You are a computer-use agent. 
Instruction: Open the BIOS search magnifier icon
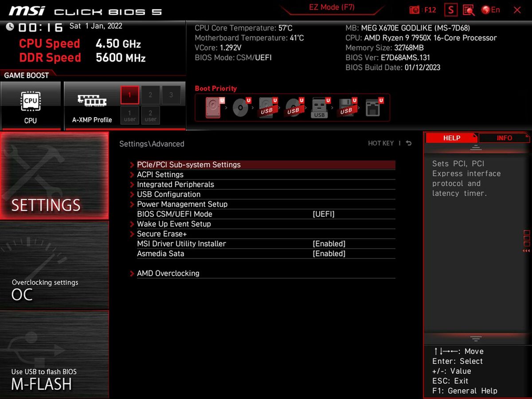click(469, 10)
